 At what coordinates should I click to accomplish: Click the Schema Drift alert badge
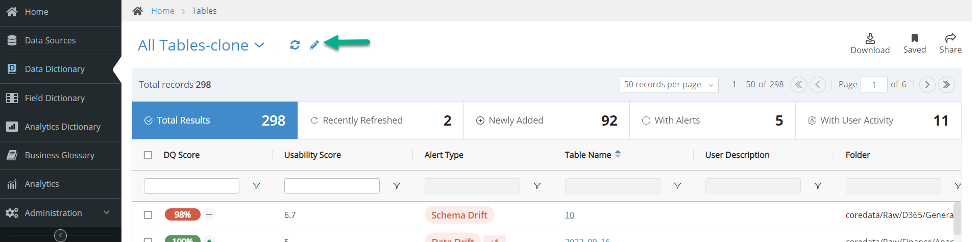point(459,215)
